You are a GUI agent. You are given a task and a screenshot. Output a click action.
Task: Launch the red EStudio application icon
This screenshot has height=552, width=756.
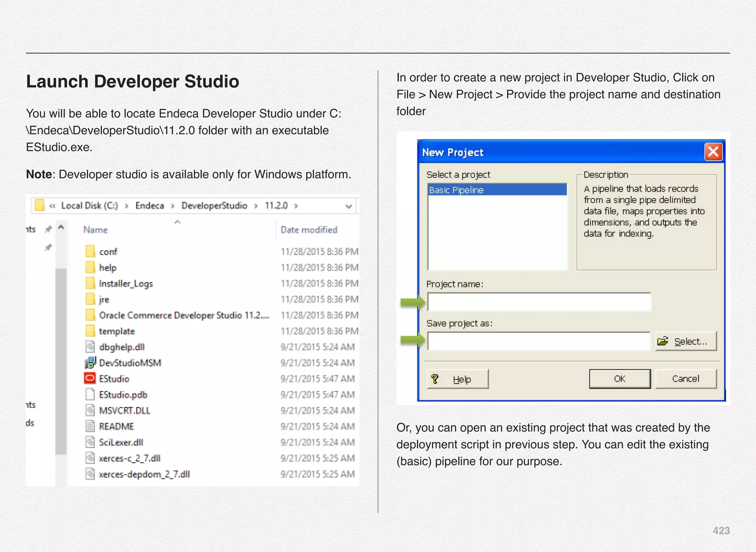click(x=90, y=378)
